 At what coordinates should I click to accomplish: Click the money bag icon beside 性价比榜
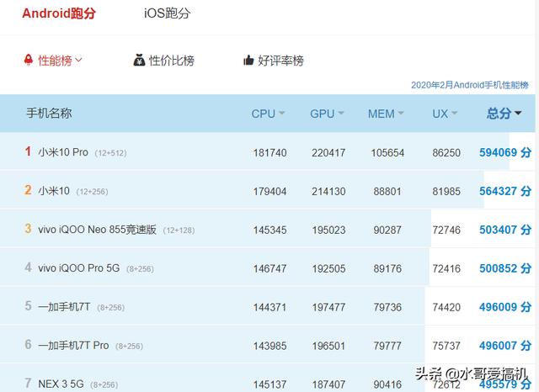(x=139, y=60)
